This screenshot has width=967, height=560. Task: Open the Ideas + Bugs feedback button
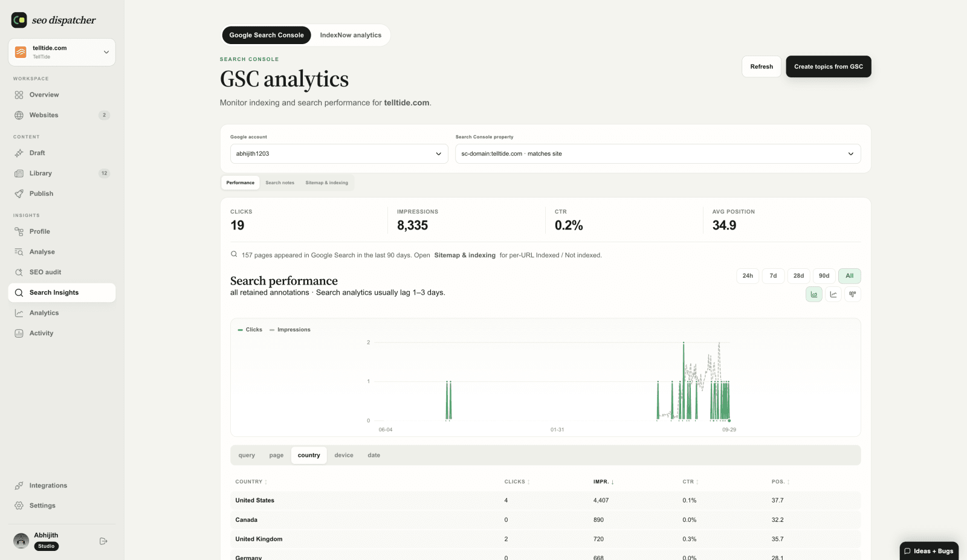click(929, 551)
